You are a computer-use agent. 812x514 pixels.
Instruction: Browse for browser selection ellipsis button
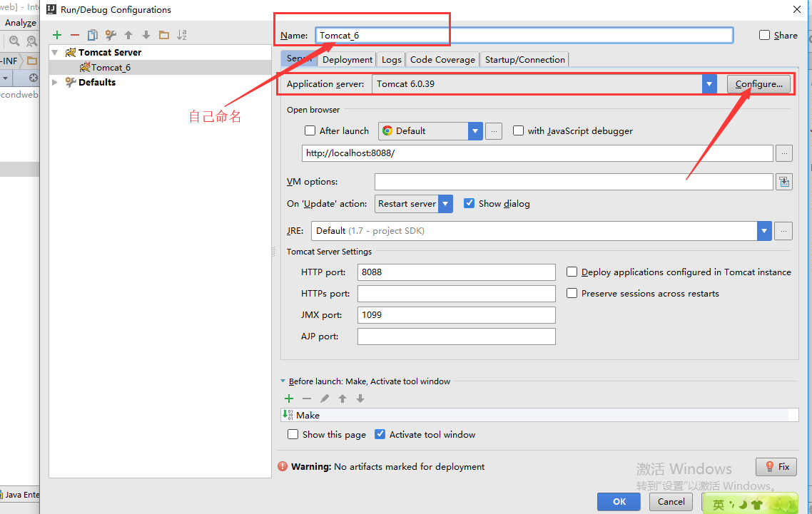(x=494, y=131)
